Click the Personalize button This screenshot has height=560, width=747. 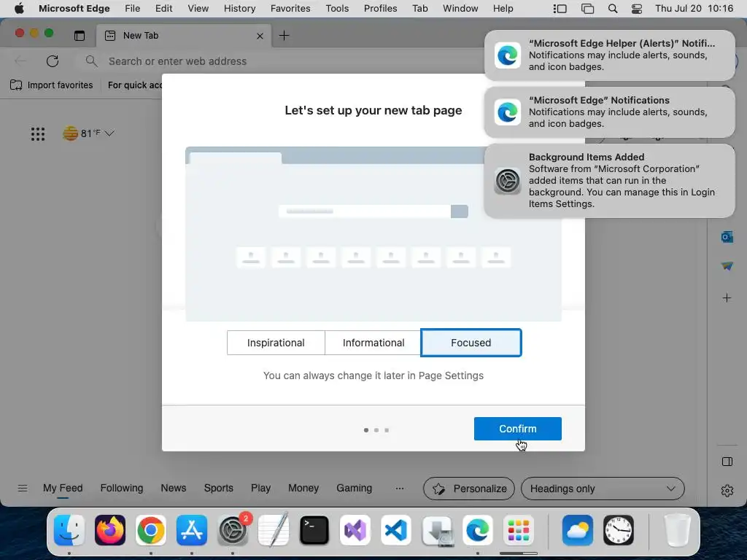tap(469, 489)
